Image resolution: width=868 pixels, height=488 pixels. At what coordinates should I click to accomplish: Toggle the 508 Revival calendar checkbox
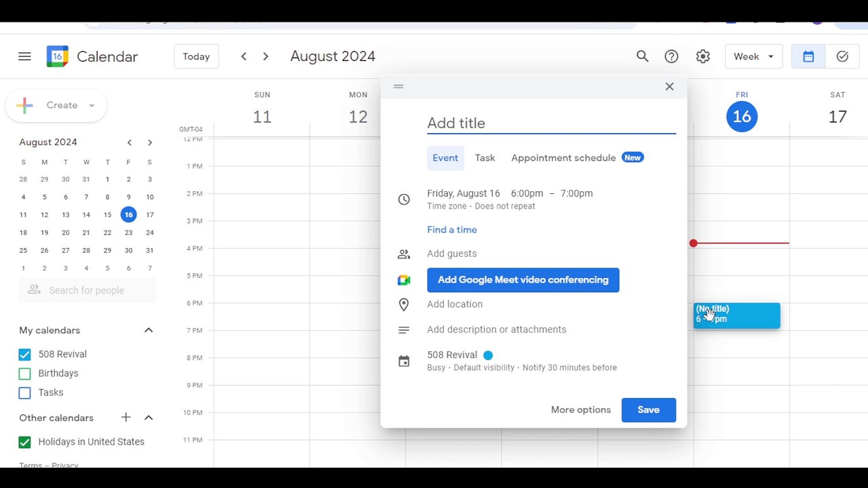(x=25, y=354)
